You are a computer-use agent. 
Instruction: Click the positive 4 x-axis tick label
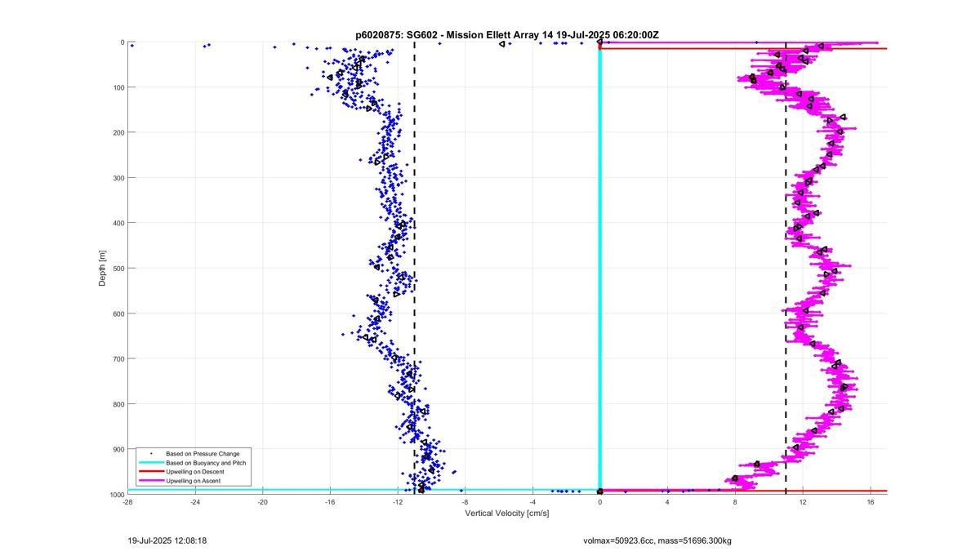(667, 502)
